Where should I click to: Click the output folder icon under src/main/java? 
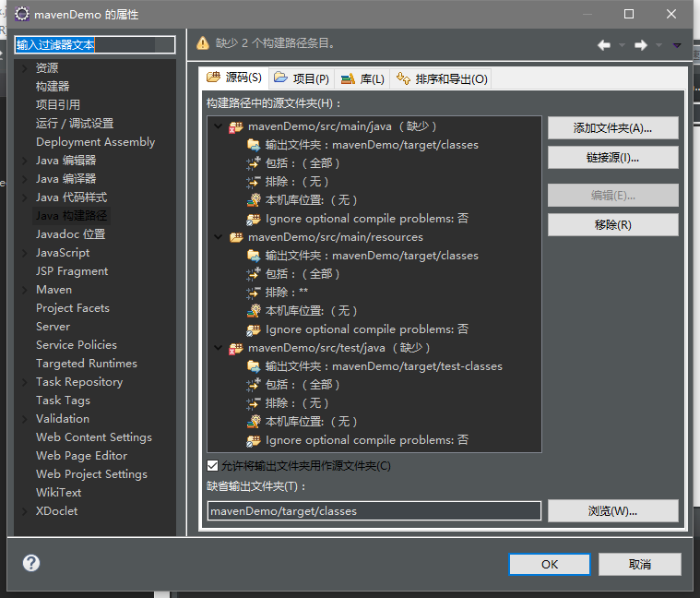[254, 145]
